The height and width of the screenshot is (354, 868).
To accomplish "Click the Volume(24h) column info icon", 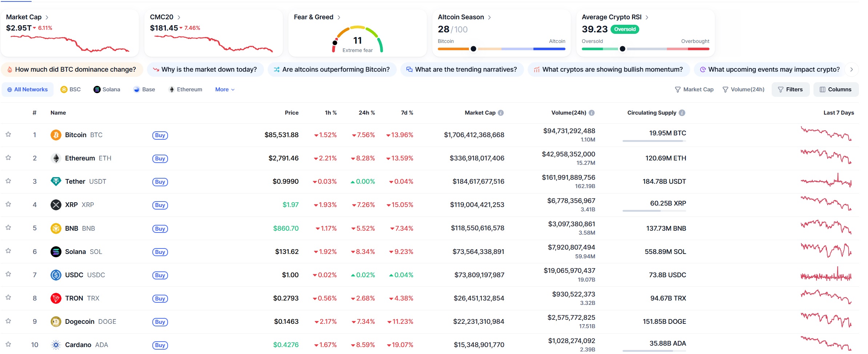I will (592, 113).
